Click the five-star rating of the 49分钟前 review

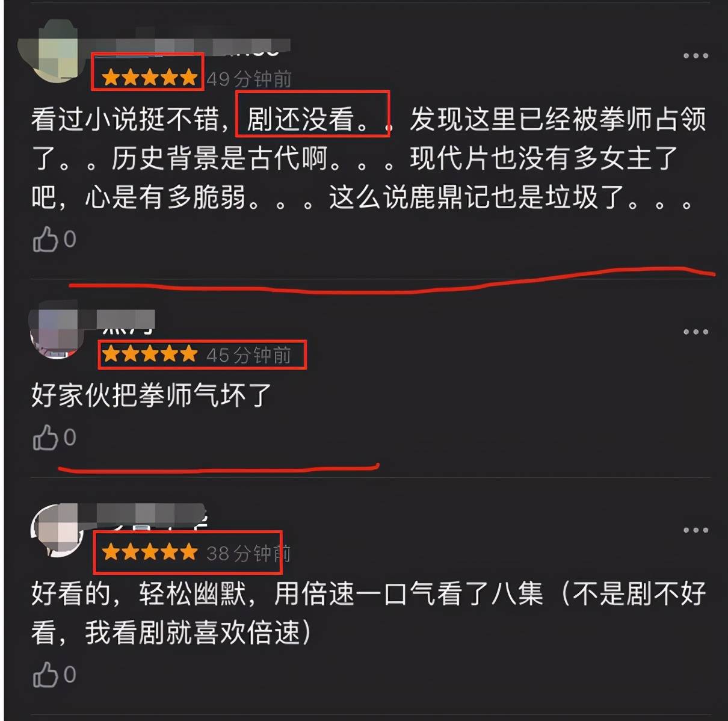coord(150,78)
